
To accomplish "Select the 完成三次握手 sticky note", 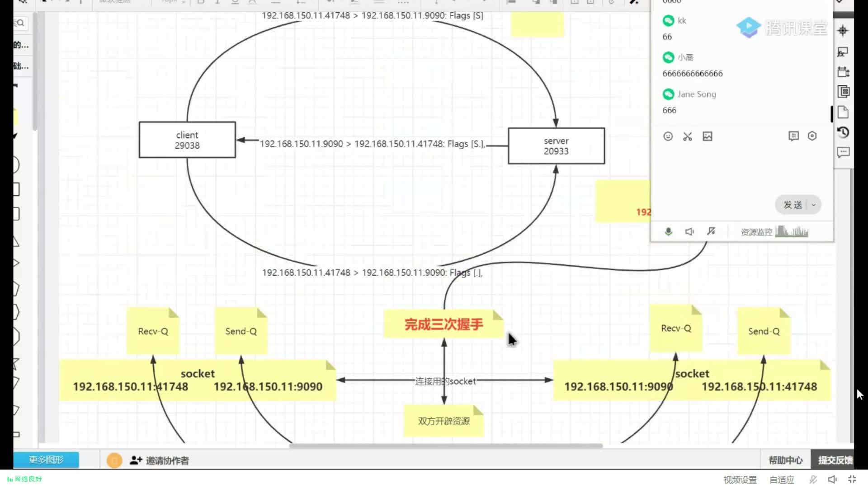I will [443, 324].
